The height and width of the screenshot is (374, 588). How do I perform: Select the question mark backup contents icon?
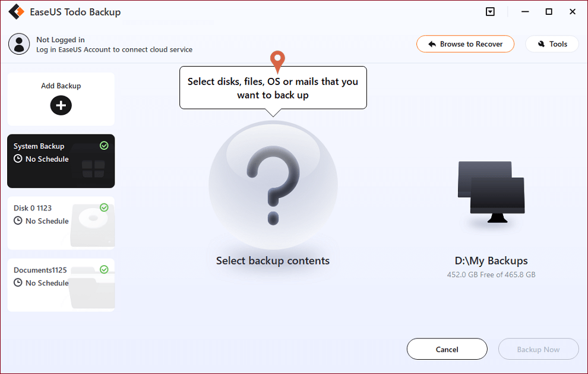coord(273,185)
